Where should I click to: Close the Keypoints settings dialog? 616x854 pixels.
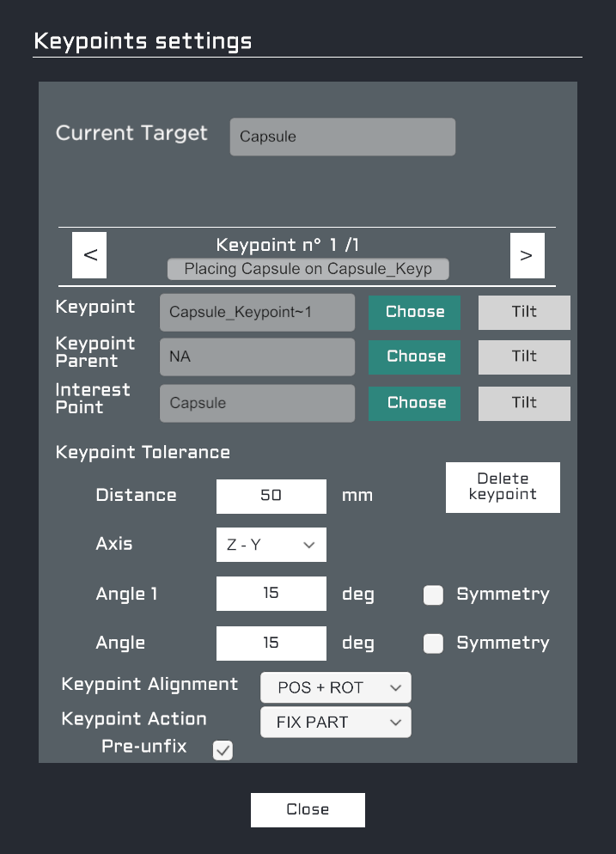[308, 809]
